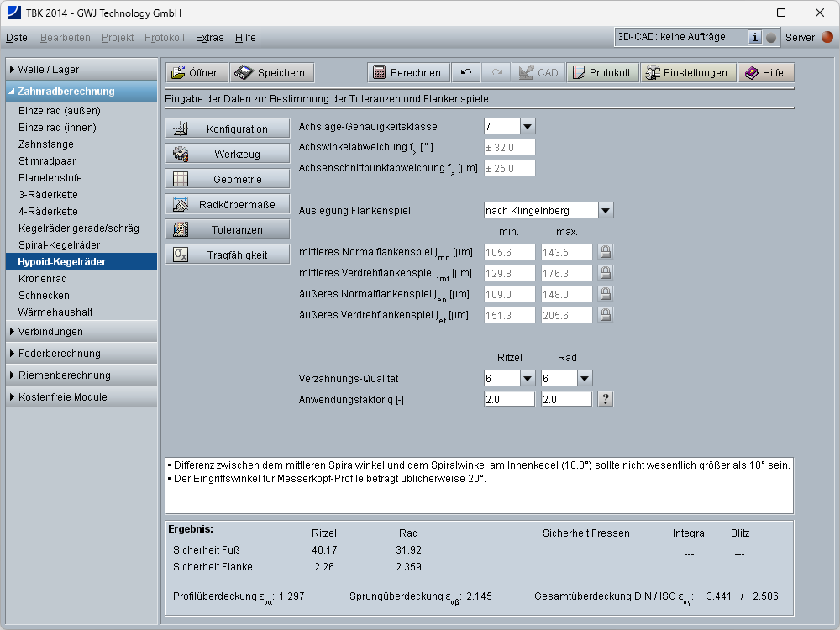
Task: Click the Speichern save toolbar button
Action: pos(272,73)
